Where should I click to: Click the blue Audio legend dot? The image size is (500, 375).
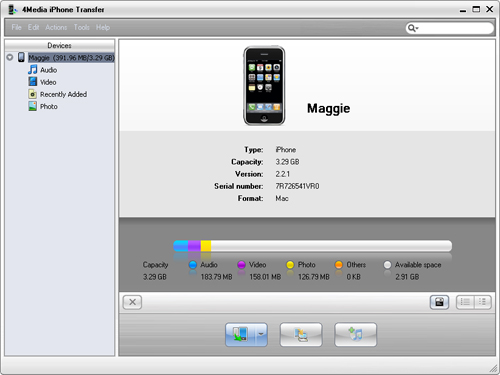[x=193, y=265]
